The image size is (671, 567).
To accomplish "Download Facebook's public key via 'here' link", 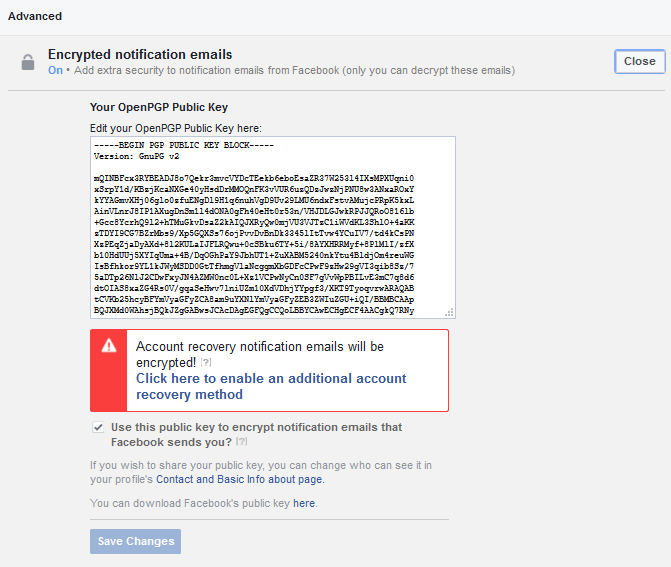I will [x=304, y=503].
